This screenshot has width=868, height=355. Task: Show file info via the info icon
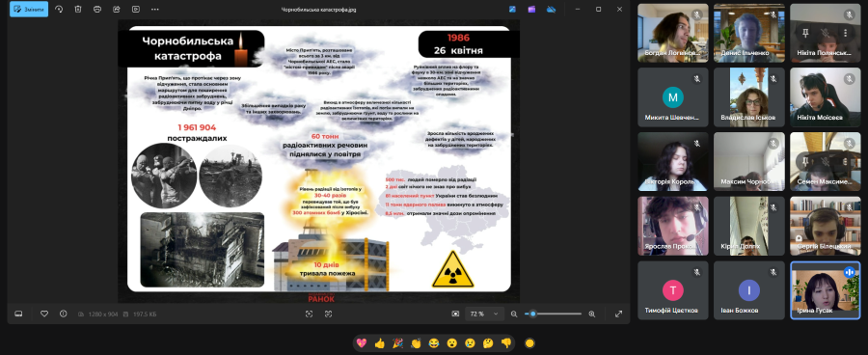coord(63,314)
